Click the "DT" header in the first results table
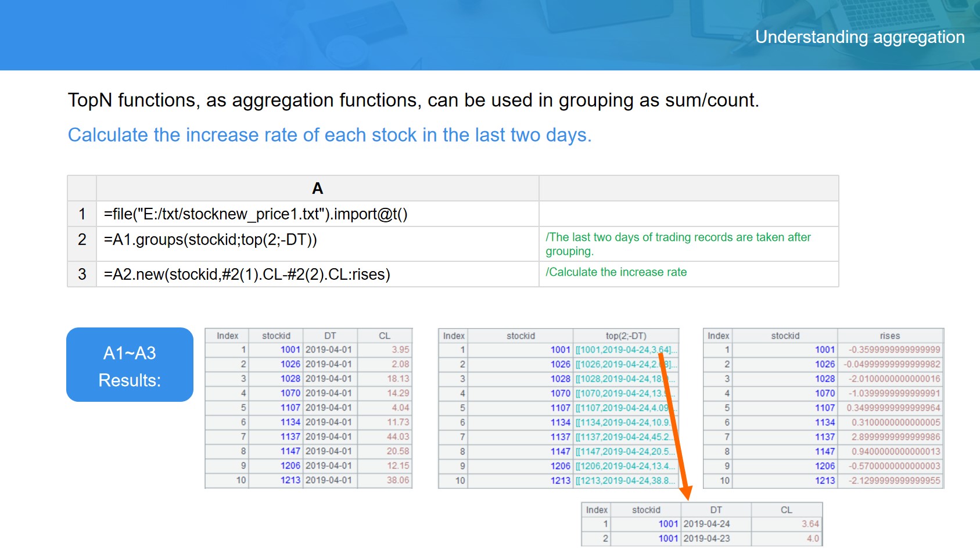Screen dimensions: 980x551 click(329, 336)
